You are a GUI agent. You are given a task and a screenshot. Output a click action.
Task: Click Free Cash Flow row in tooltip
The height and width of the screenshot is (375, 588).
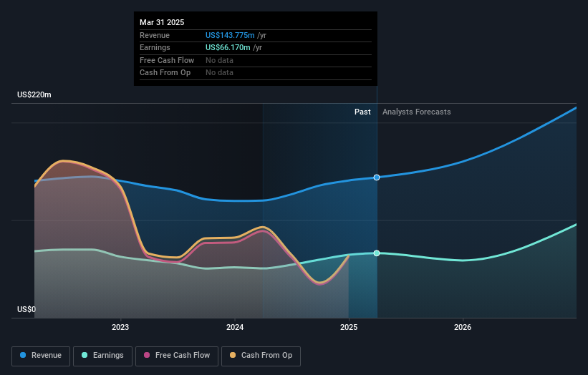pyautogui.click(x=256, y=60)
